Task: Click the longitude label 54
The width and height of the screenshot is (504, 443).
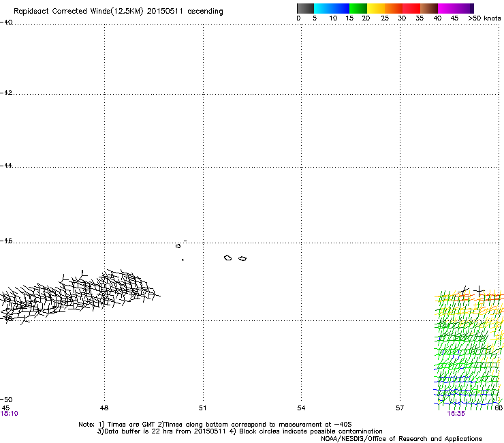Action: (301, 408)
